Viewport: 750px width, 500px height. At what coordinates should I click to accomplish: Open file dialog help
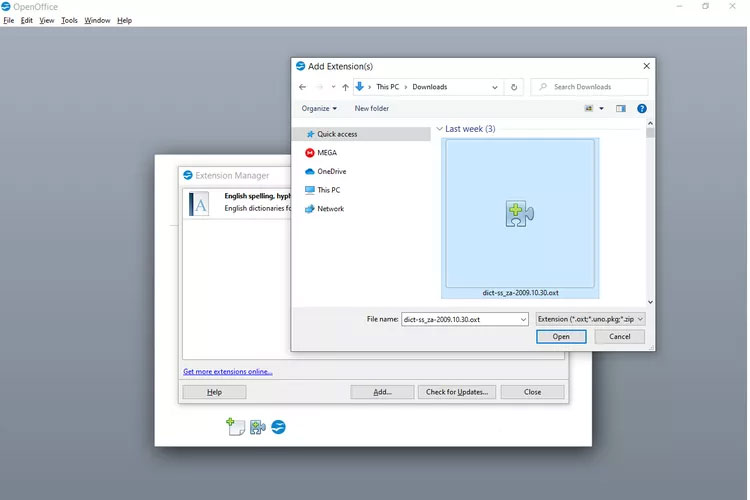[x=642, y=109]
